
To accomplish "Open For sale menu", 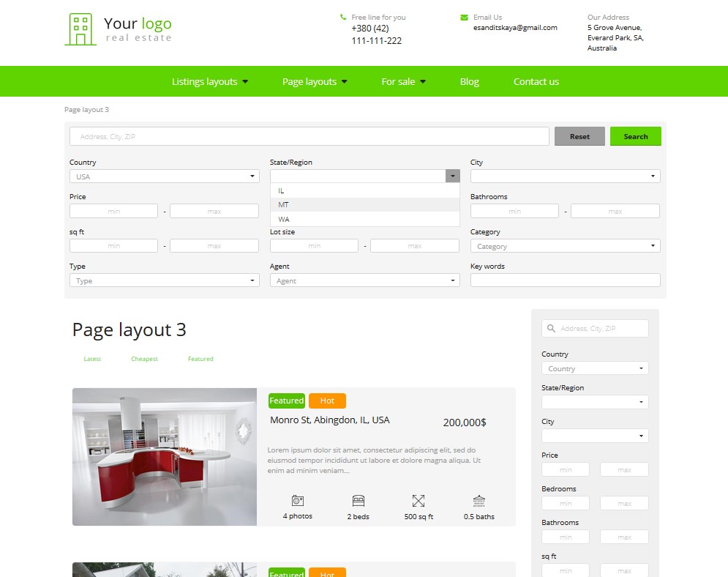I will click(x=403, y=81).
